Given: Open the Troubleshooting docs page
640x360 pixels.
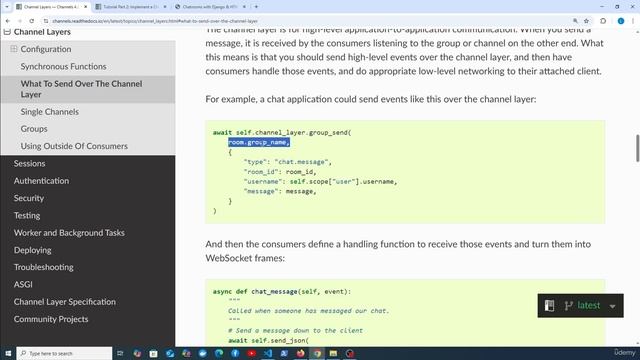Looking at the screenshot, I should coord(44,267).
